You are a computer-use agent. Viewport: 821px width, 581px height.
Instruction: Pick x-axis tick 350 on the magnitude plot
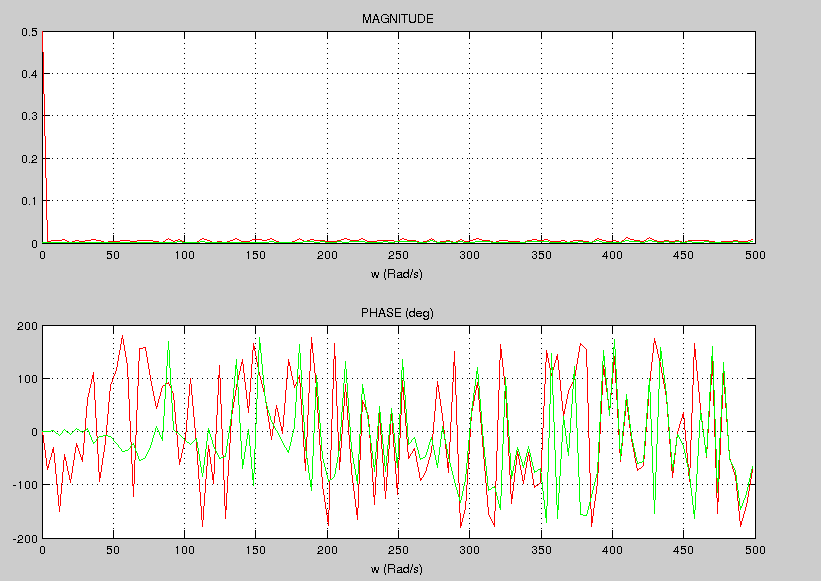click(541, 255)
